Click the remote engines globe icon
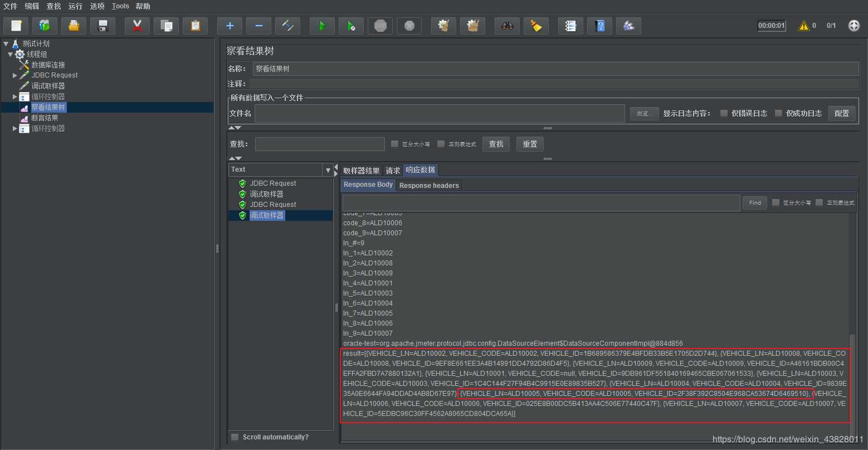The width and height of the screenshot is (868, 450). coord(854,26)
